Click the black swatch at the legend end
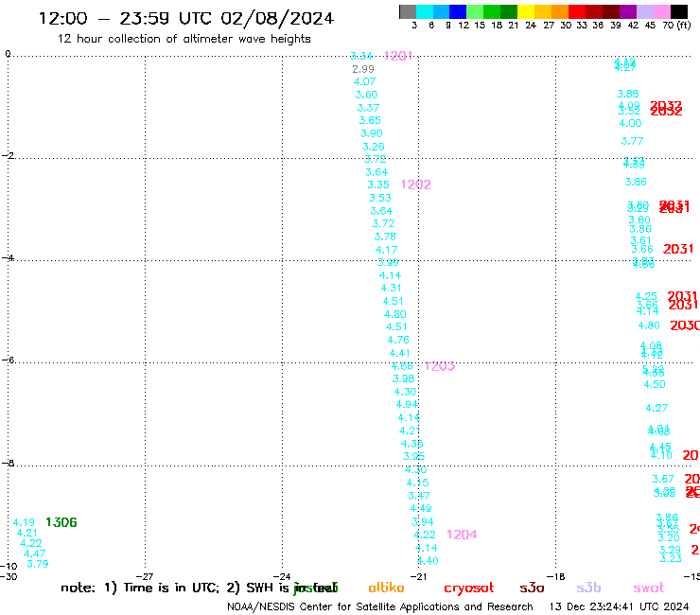700x615 pixels. tap(678, 11)
